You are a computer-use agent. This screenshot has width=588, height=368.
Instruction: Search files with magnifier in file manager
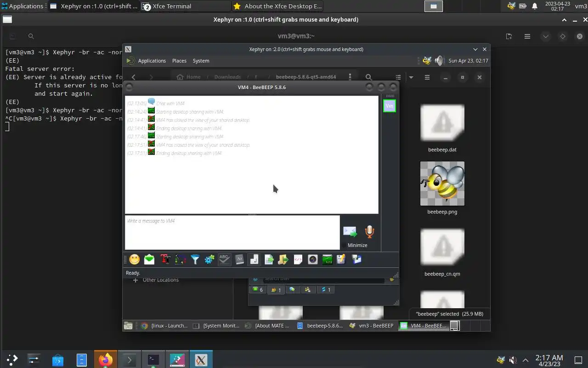tap(368, 77)
